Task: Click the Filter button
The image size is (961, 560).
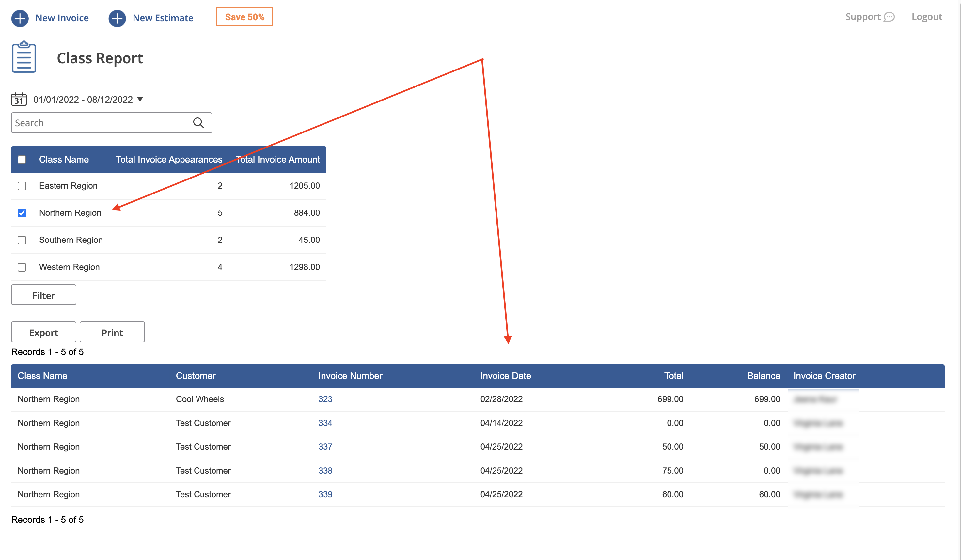Action: 43,295
